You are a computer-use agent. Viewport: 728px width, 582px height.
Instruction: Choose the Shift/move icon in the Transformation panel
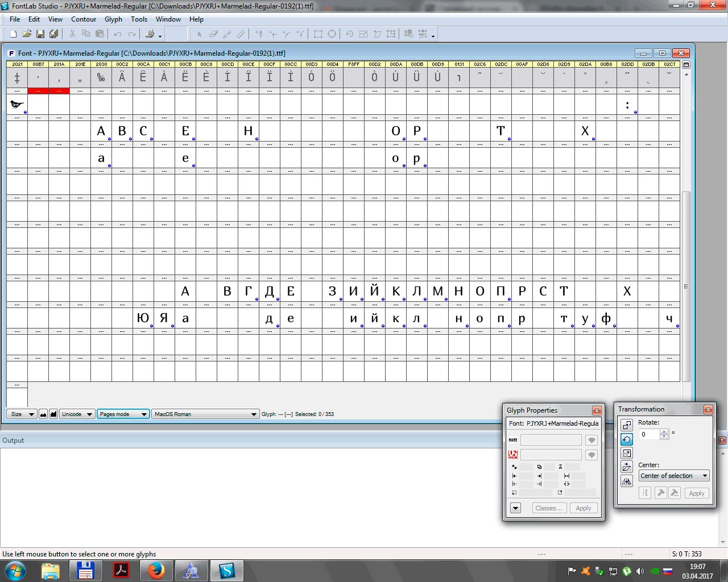626,425
